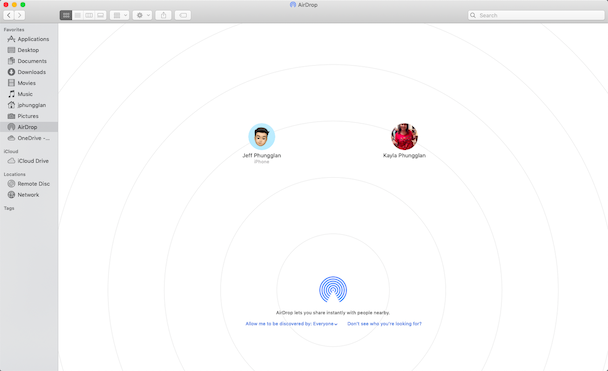Click 'Don't see who you're looking for?'

point(384,324)
